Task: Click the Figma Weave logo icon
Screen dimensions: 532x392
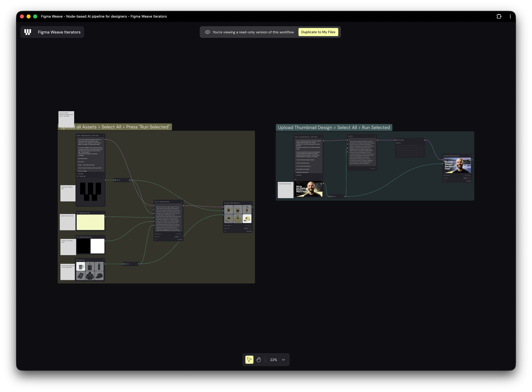Action: point(28,32)
